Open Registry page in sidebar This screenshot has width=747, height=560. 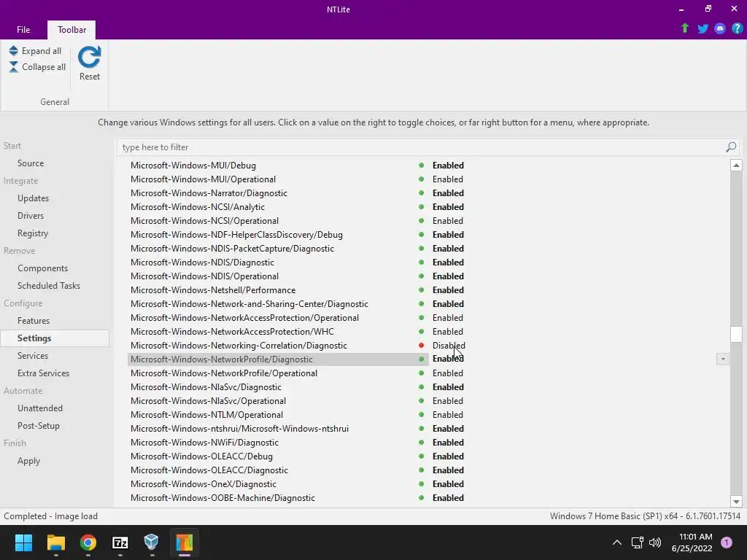point(32,233)
